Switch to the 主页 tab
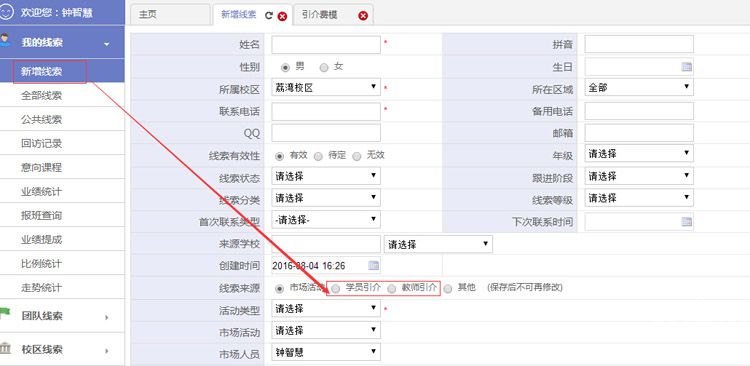The image size is (750, 366). [170, 15]
